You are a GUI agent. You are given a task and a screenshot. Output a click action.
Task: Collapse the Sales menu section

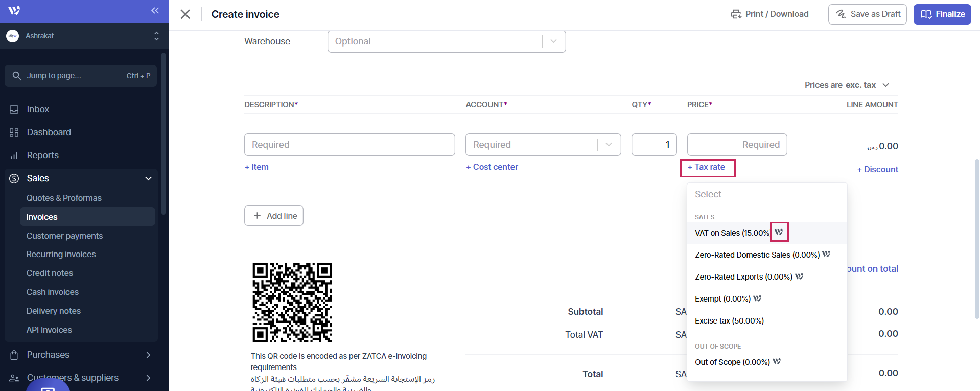[x=148, y=178]
